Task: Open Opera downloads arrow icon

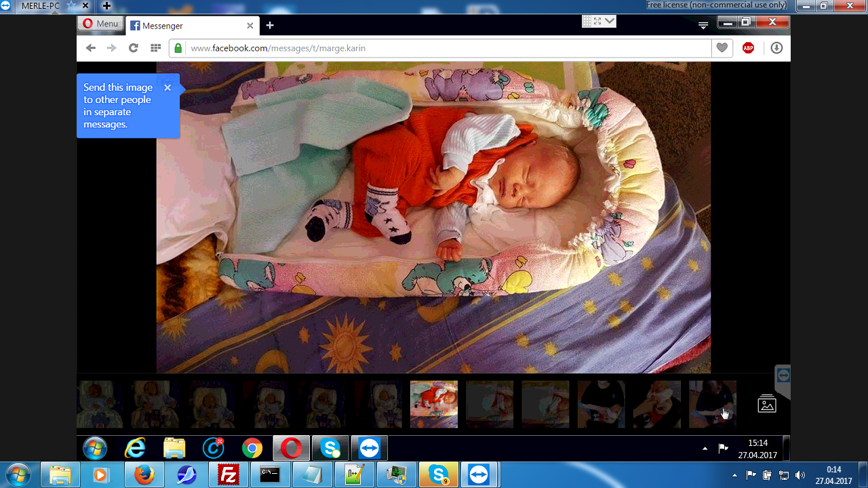Action: point(776,48)
